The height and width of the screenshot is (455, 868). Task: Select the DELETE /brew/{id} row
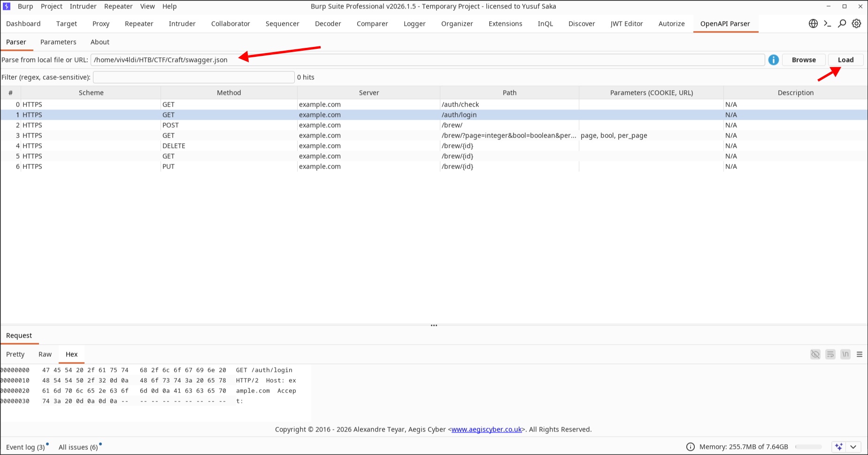[x=434, y=146]
